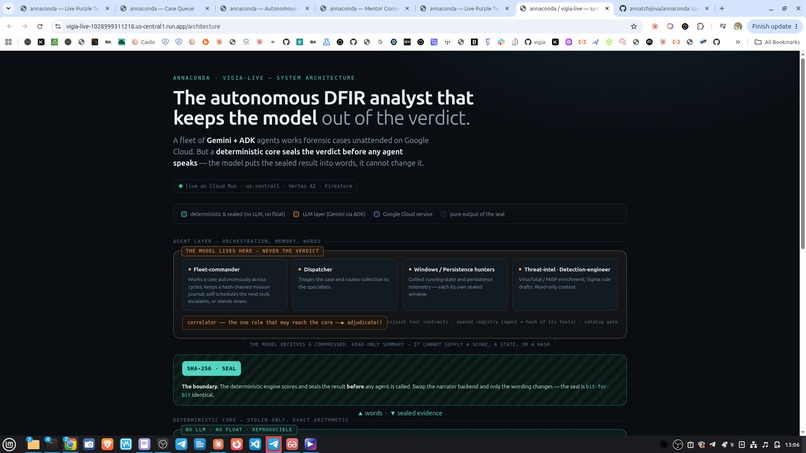Image resolution: width=806 pixels, height=453 pixels.
Task: Click 'sealed evidence' text below the seal box
Action: click(419, 413)
